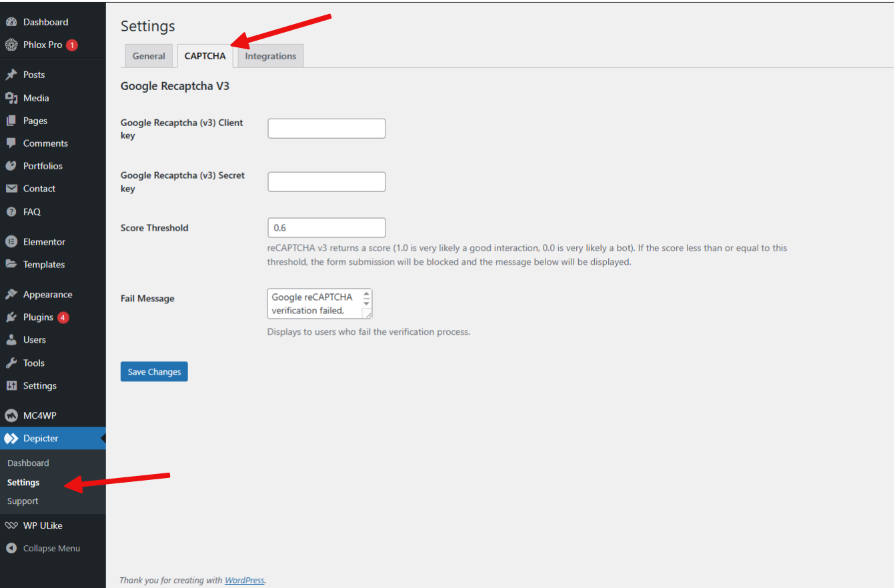Image resolution: width=895 pixels, height=588 pixels.
Task: Open the Media menu item
Action: (36, 98)
